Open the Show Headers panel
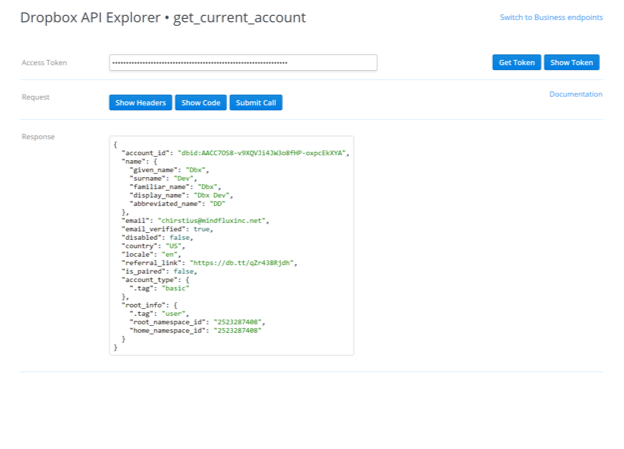Image resolution: width=624 pixels, height=449 pixels. (139, 103)
